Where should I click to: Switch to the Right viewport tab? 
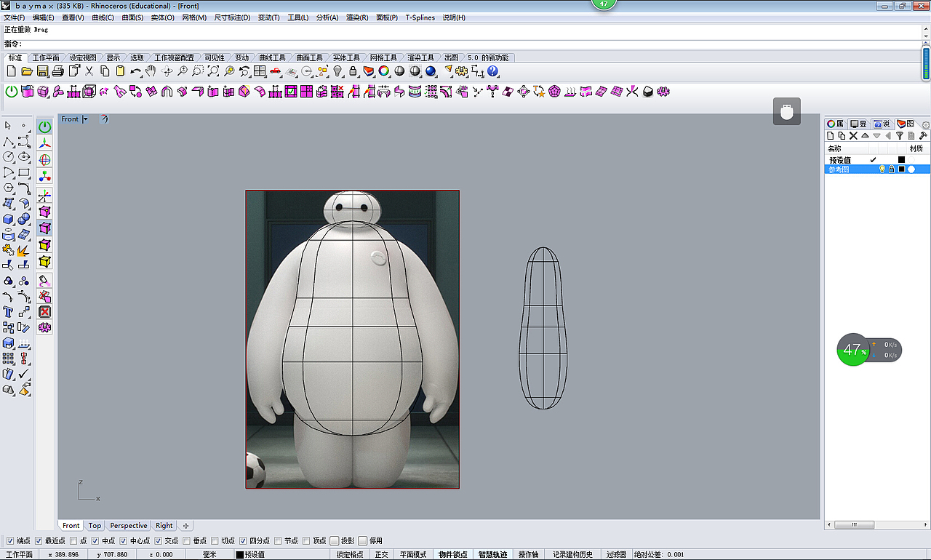pos(164,526)
